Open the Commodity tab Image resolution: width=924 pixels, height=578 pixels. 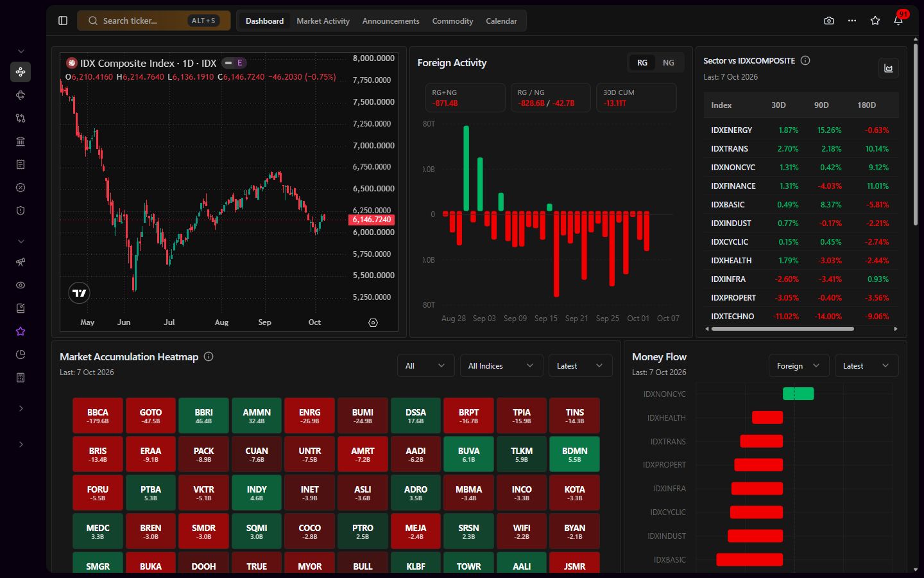click(x=452, y=21)
